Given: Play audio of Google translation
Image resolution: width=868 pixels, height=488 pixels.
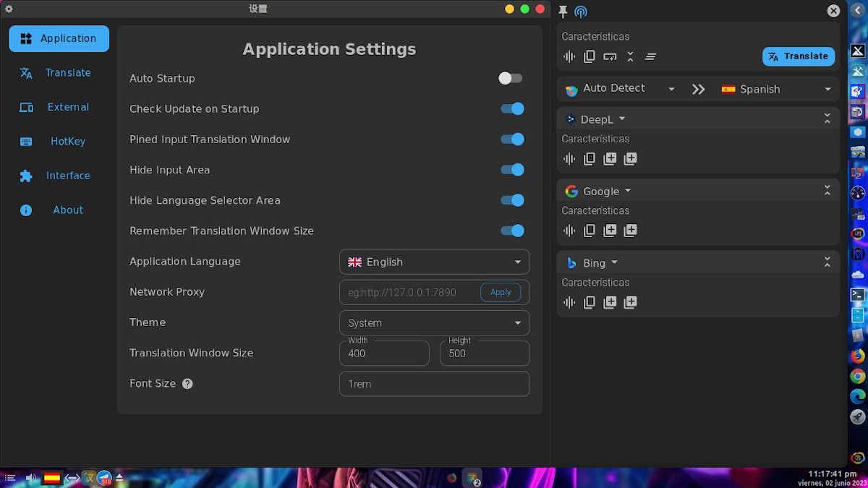Looking at the screenshot, I should [569, 231].
